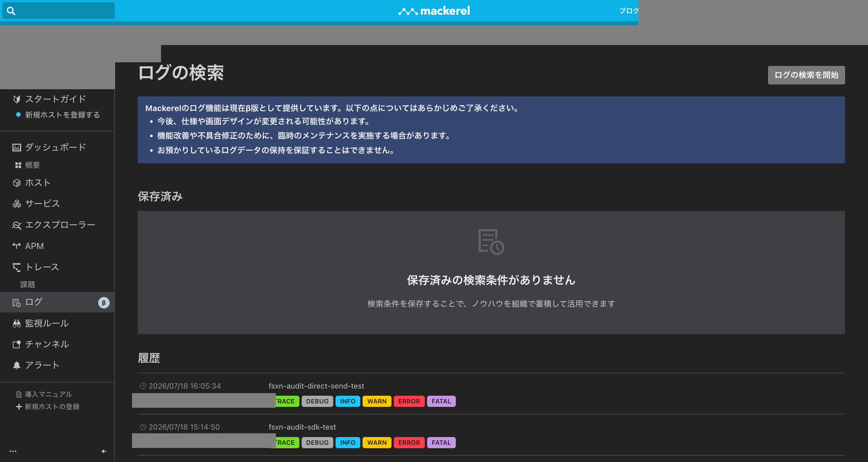This screenshot has height=462, width=868.
Task: Click the サービス icon in sidebar
Action: 17,204
